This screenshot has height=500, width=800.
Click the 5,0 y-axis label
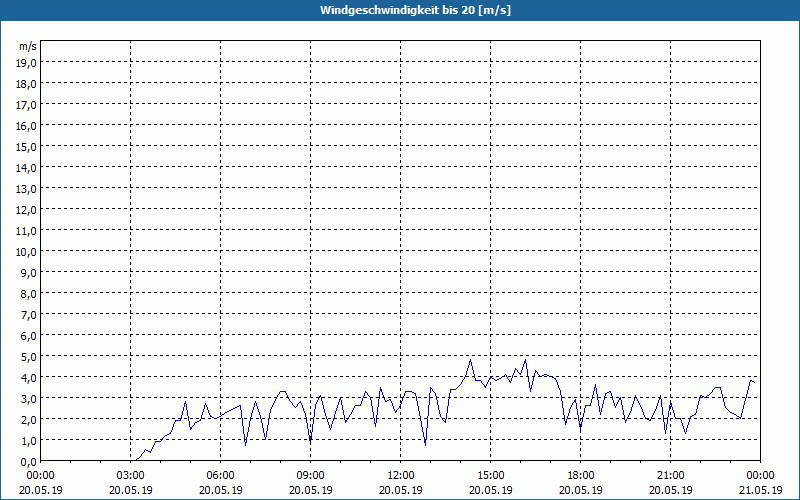click(x=30, y=357)
